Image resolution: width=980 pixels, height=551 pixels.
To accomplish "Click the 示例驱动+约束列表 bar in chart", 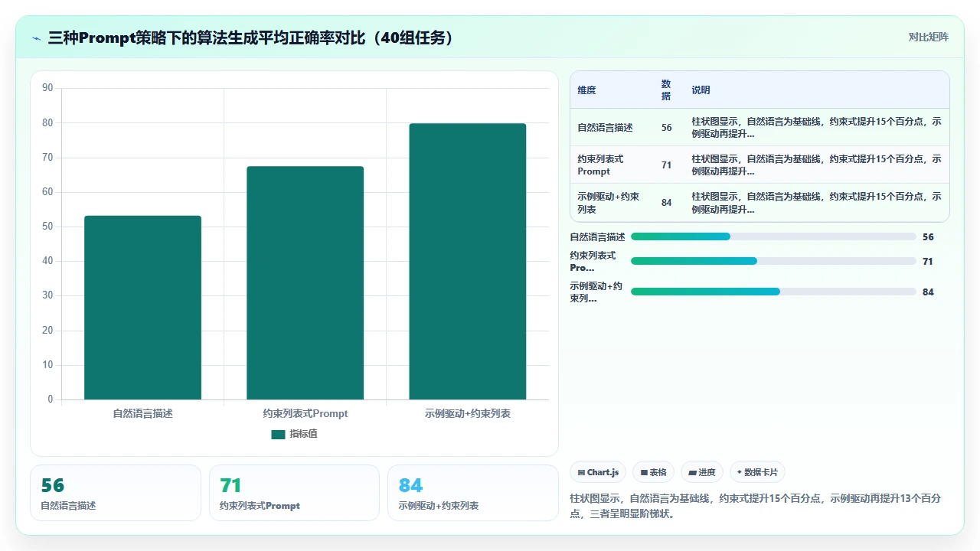I will point(468,262).
